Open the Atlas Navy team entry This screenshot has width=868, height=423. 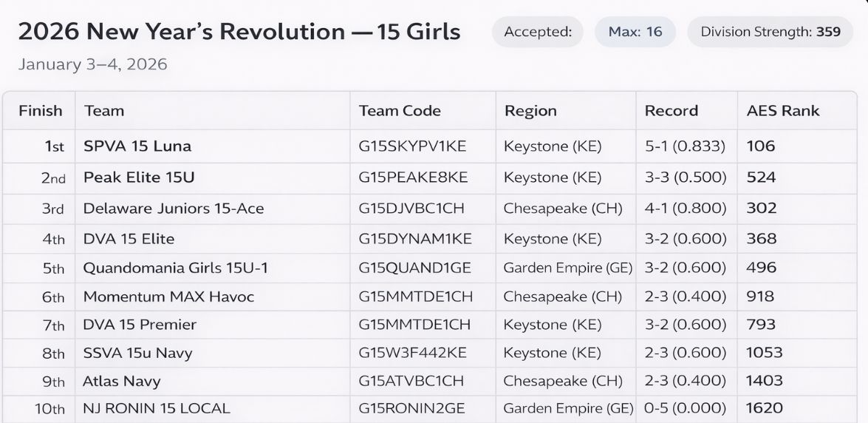[x=121, y=381]
